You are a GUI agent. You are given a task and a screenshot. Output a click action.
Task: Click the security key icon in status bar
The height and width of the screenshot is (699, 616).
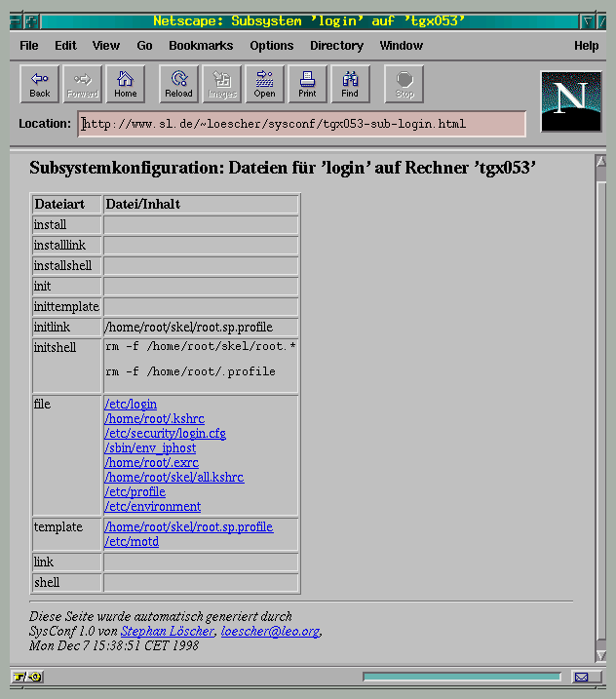point(27,677)
